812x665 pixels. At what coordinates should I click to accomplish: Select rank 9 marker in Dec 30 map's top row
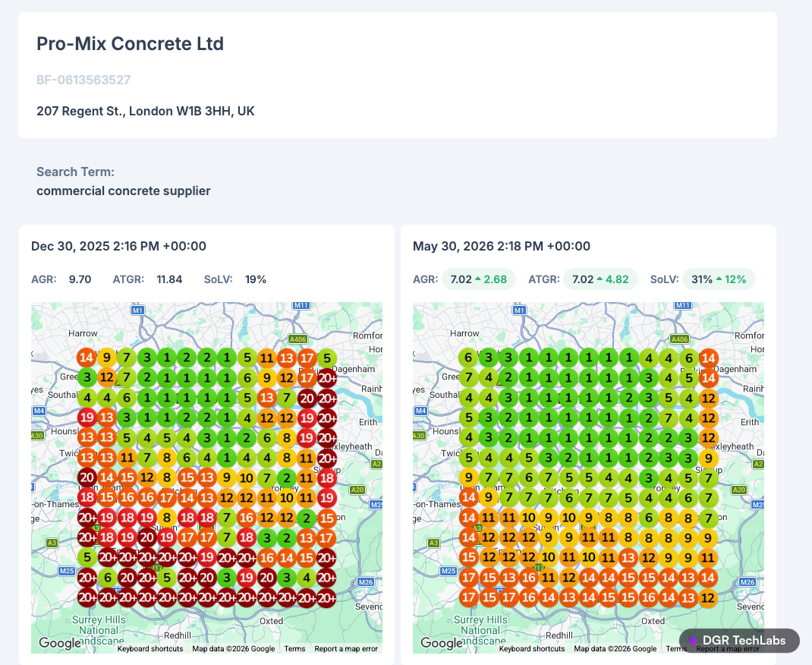(107, 358)
